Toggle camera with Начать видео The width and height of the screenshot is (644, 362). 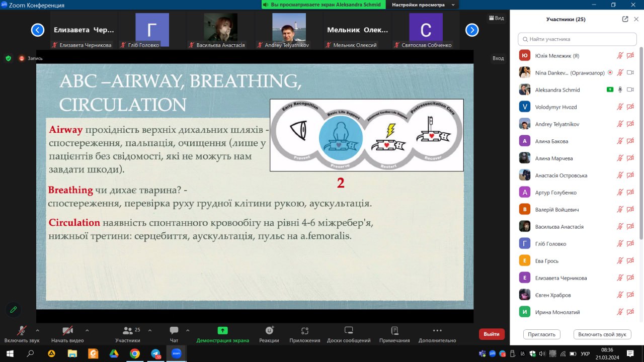(67, 331)
